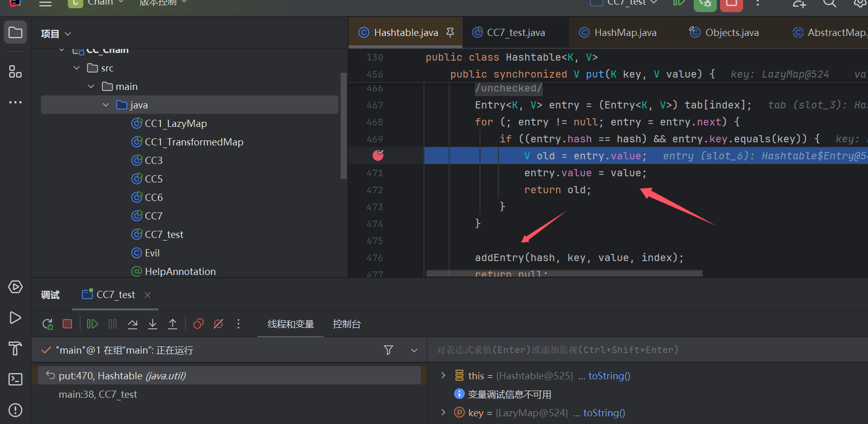Open the Chain project dropdown
The height and width of the screenshot is (424, 868).
click(98, 3)
